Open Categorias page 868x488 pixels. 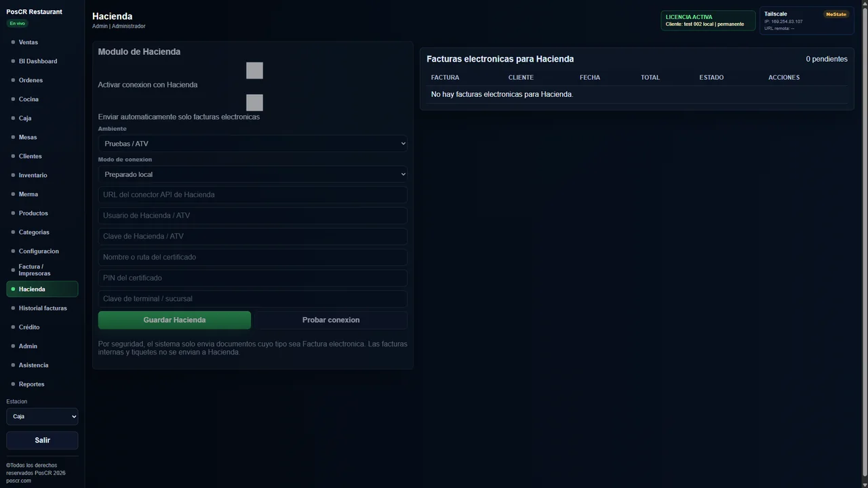42,232
